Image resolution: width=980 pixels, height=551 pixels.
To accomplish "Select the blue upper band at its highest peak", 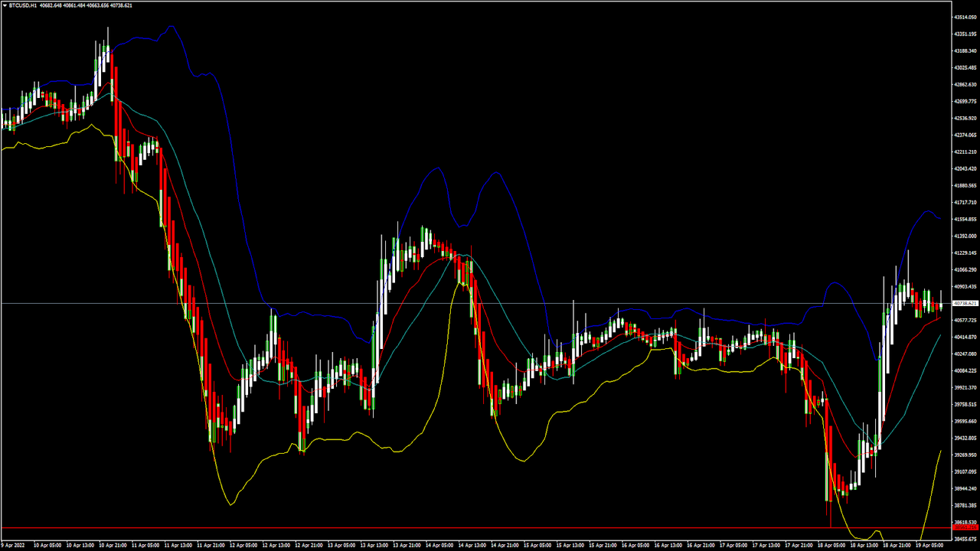I will coord(171,27).
